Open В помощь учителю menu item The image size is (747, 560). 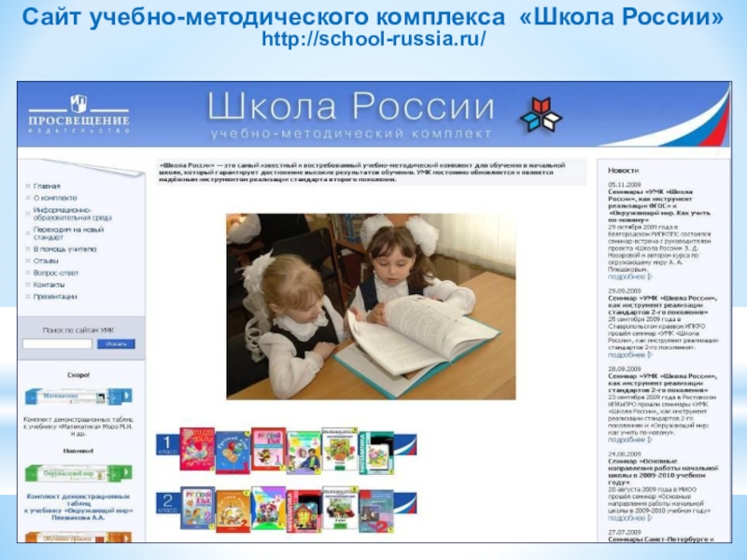coord(64,249)
